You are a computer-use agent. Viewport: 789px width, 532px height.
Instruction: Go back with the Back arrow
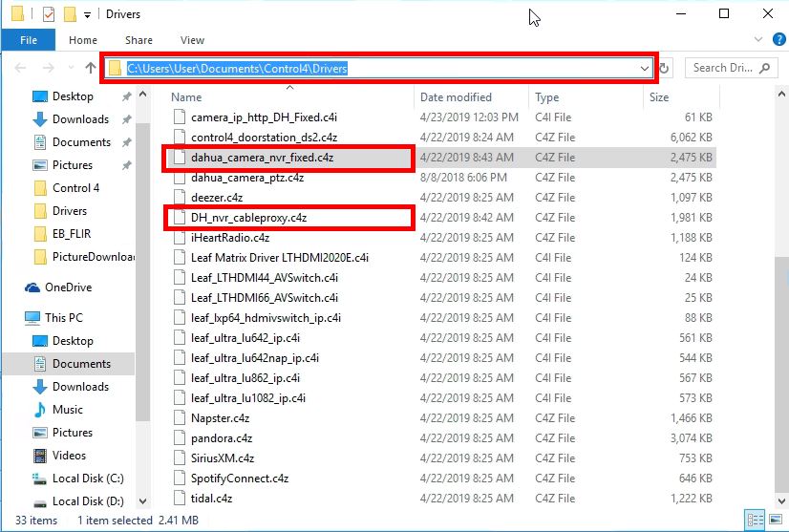click(x=20, y=68)
